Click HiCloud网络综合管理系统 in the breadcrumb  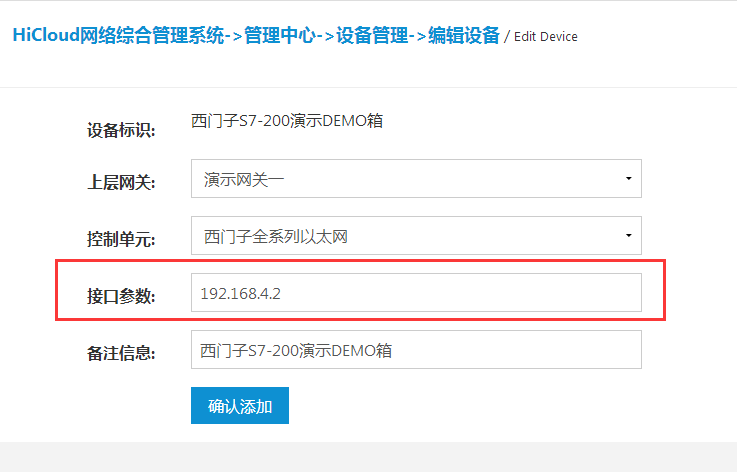click(x=118, y=35)
